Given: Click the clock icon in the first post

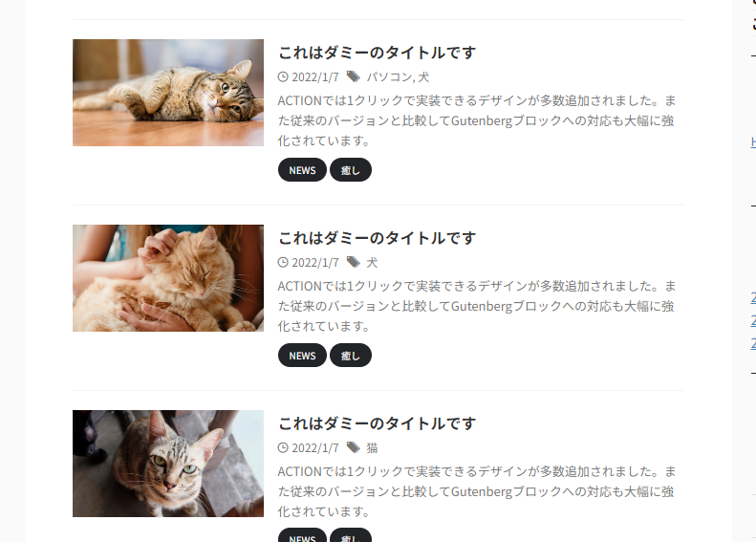Looking at the screenshot, I should 283,76.
